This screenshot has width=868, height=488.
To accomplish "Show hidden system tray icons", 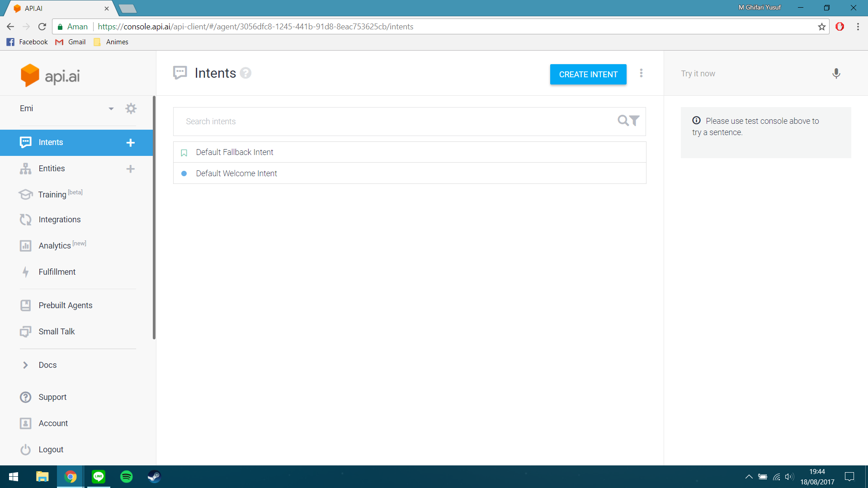I will [749, 477].
